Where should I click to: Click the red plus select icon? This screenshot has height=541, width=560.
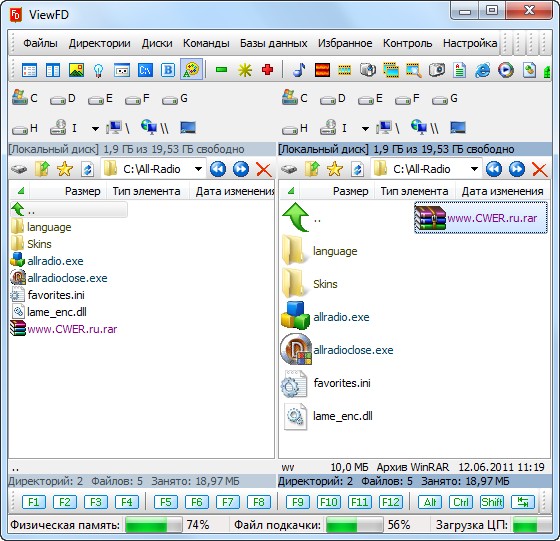coord(267,70)
